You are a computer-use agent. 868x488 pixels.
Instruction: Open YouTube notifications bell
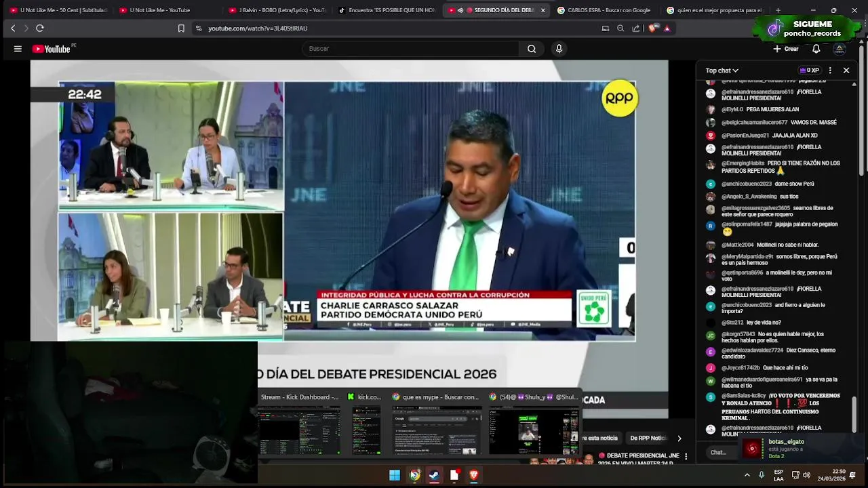tap(816, 49)
